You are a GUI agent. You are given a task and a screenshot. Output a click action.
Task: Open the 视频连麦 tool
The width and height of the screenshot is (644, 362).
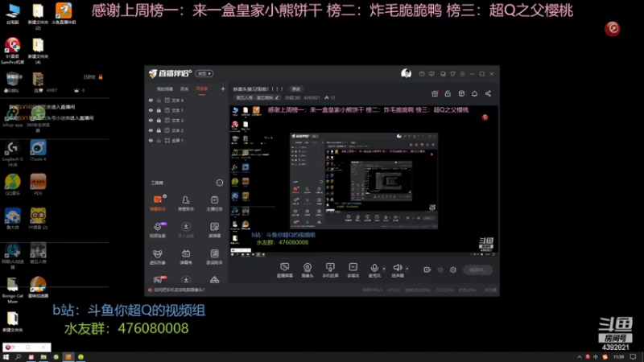coord(158,229)
